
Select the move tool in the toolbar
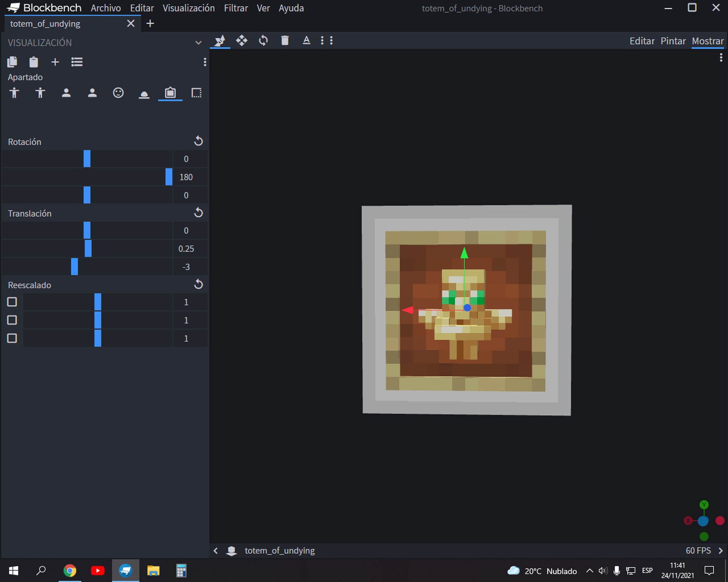coord(242,41)
